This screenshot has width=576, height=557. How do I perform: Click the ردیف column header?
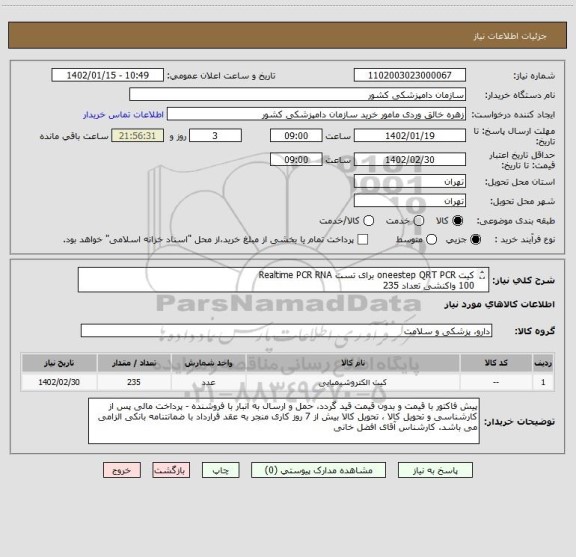click(543, 363)
